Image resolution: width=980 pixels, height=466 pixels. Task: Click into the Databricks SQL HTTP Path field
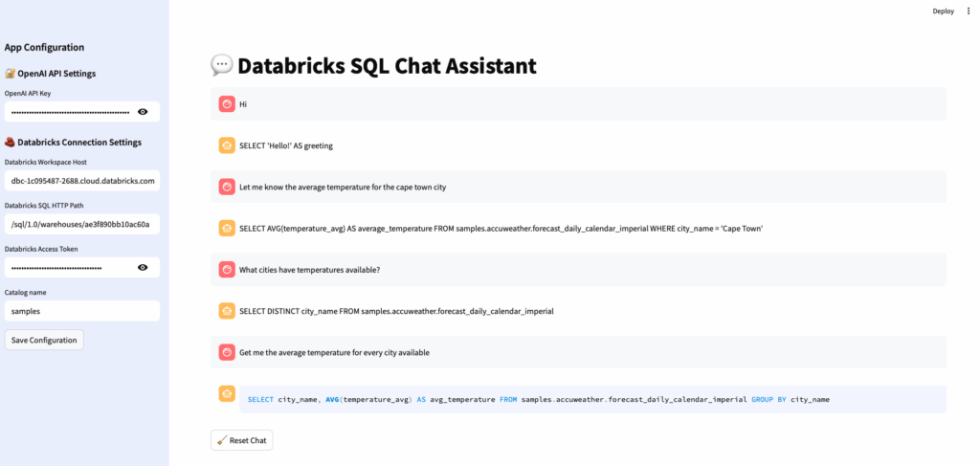pos(82,224)
